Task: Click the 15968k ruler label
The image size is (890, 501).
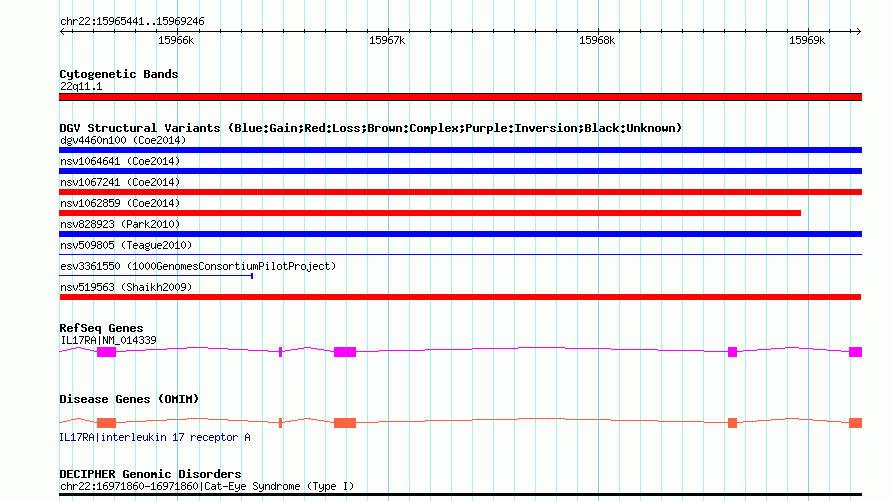Action: click(597, 40)
